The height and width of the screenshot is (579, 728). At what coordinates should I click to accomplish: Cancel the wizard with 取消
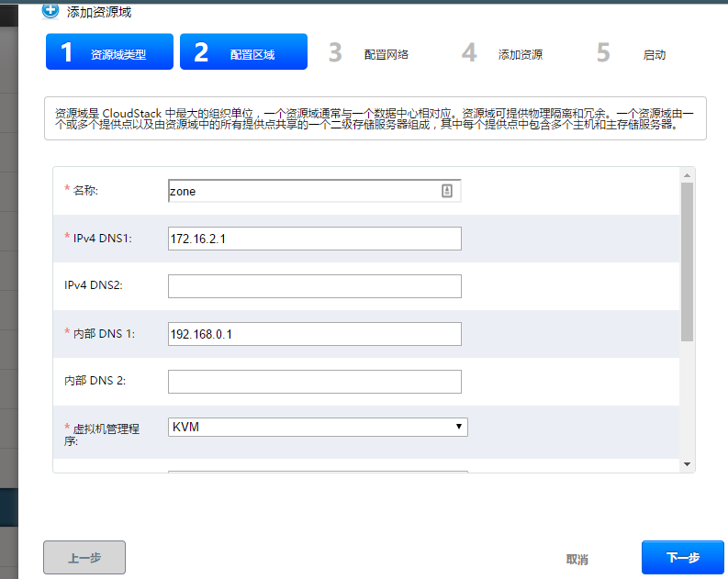click(x=577, y=559)
